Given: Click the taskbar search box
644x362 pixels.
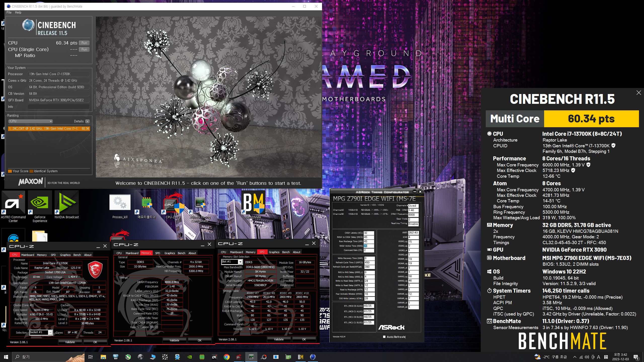Looking at the screenshot, I should 48,357.
